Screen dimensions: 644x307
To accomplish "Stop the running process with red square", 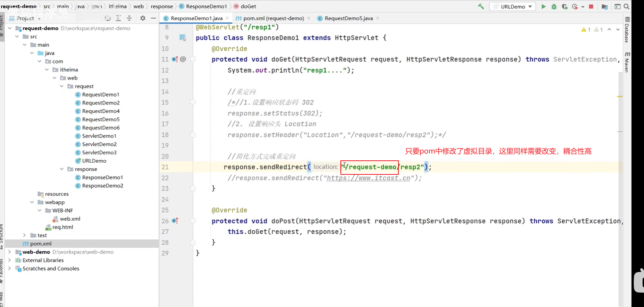I will [591, 6].
